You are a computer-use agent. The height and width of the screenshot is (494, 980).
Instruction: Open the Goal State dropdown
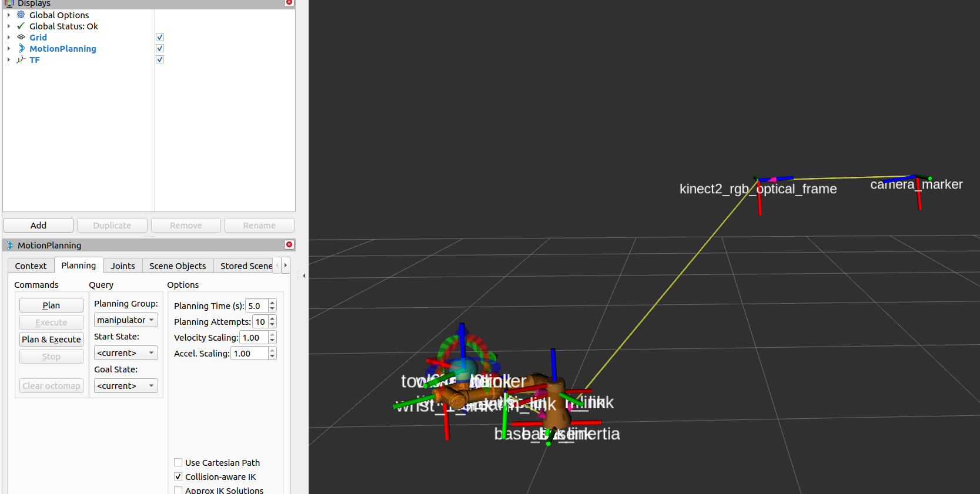[126, 386]
